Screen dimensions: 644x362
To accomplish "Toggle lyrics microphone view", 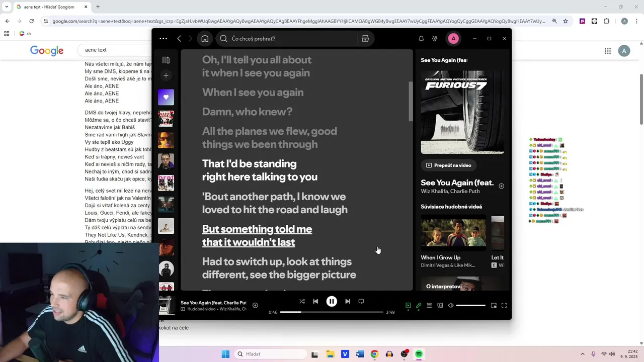I will 419,305.
